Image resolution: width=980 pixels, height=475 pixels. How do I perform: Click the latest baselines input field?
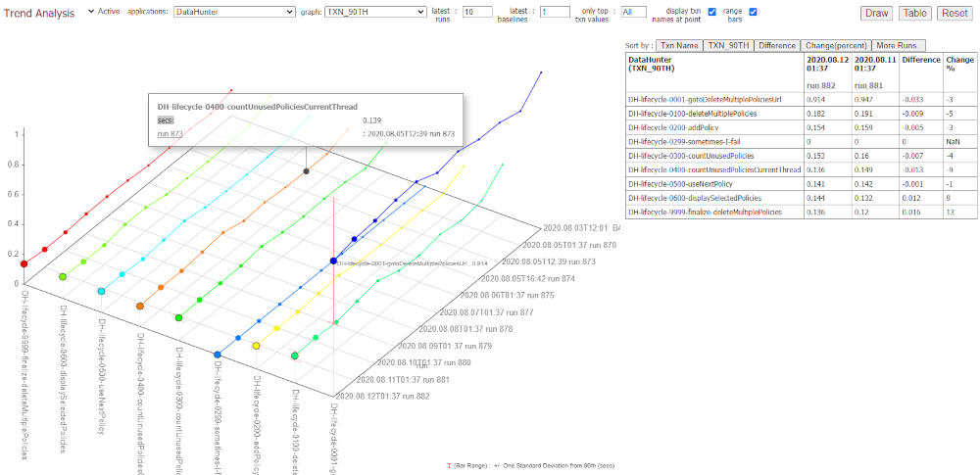point(555,12)
